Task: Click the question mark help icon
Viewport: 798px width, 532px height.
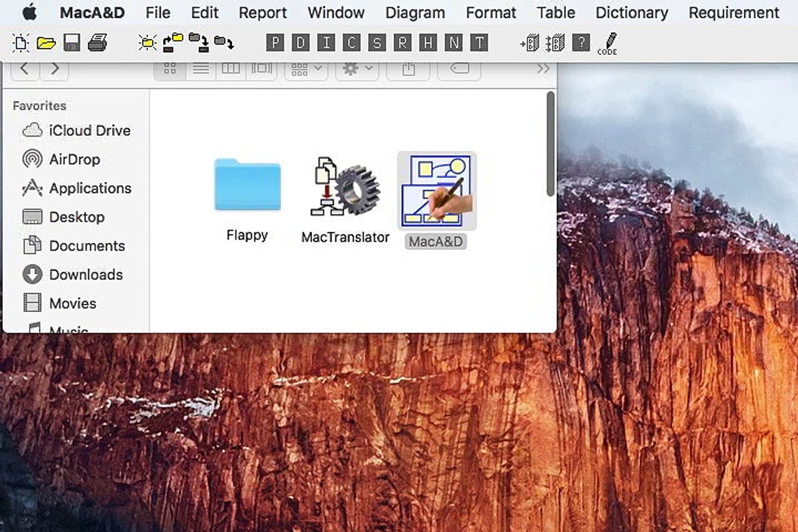Action: (581, 43)
